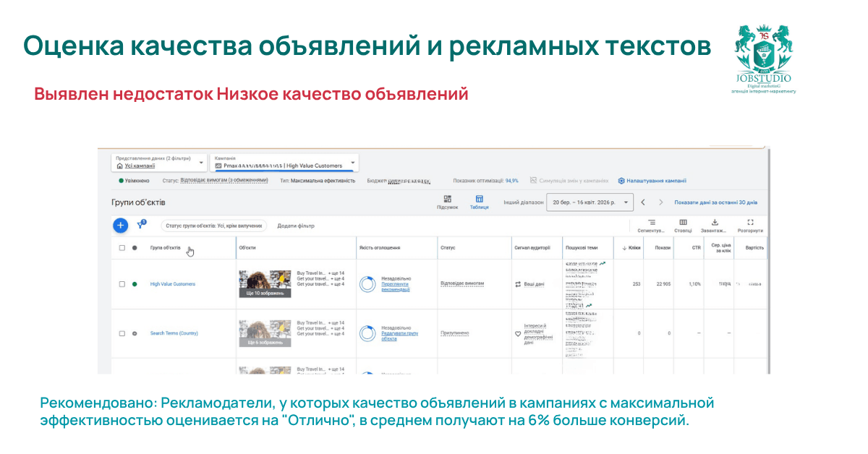This screenshot has width=868, height=454.
Task: Click Редагувати групу об'єкта link
Action: point(400,335)
